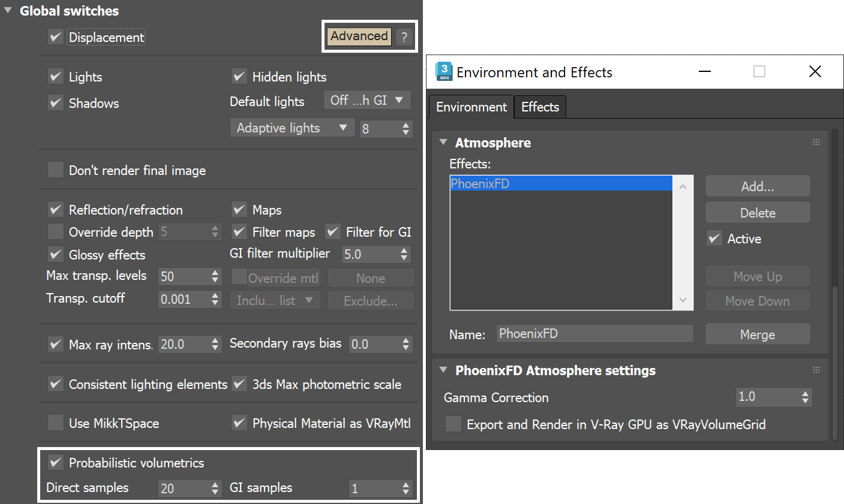Click Gamma Correction spinner arrows
844x504 pixels.
(x=805, y=397)
